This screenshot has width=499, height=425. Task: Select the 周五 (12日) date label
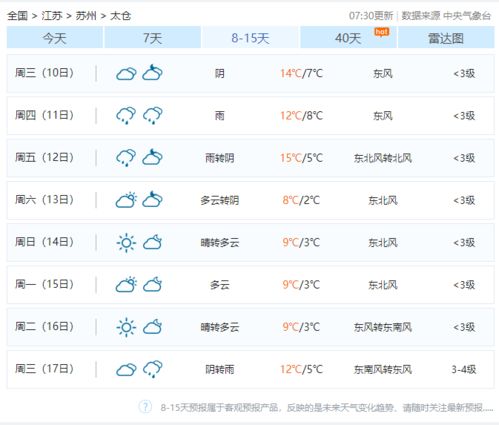tap(44, 157)
